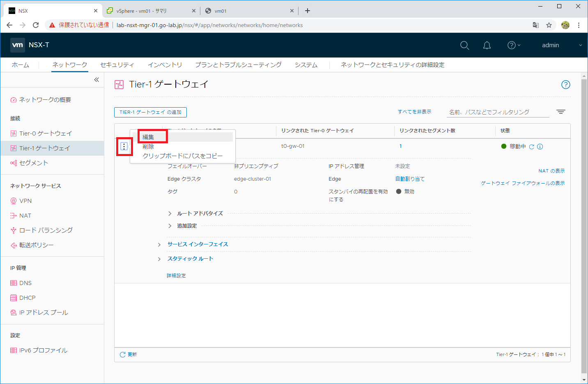The width and height of the screenshot is (588, 384).
Task: Click the browser address bar URL
Action: [209, 25]
